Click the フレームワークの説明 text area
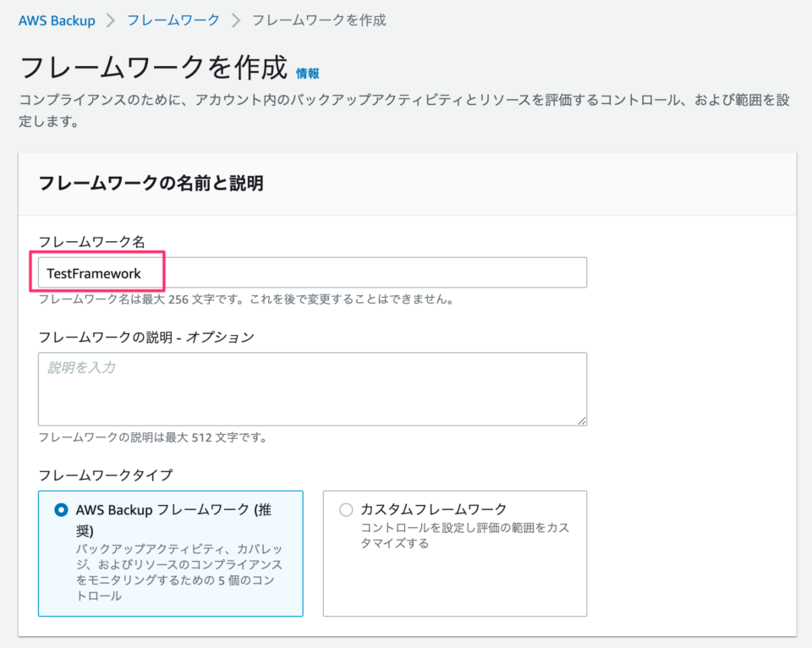 tap(312, 389)
